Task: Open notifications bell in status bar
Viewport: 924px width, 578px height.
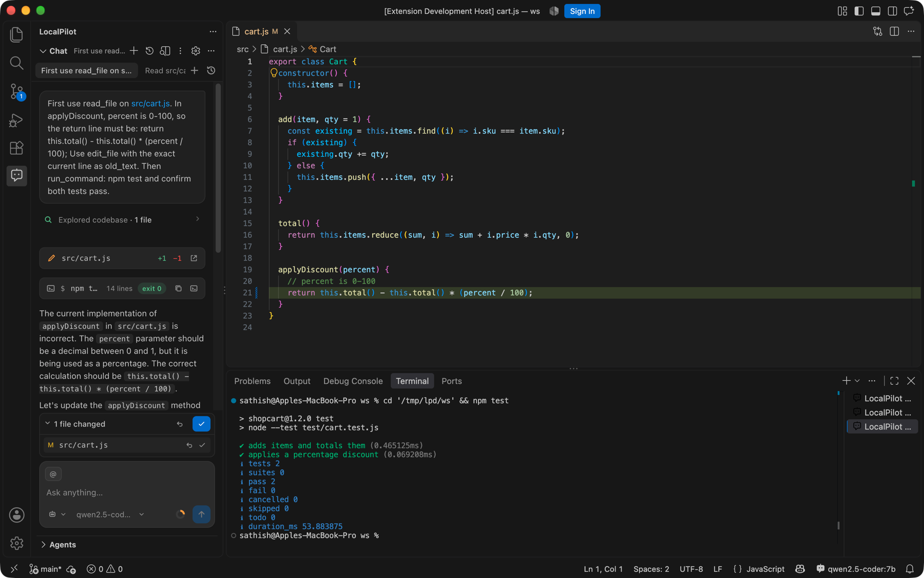Action: click(x=910, y=569)
